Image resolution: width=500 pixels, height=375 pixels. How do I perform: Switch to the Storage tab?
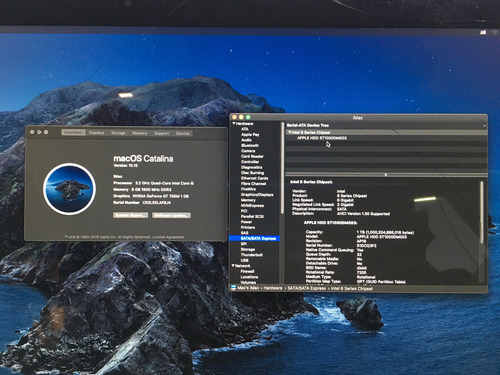(118, 133)
